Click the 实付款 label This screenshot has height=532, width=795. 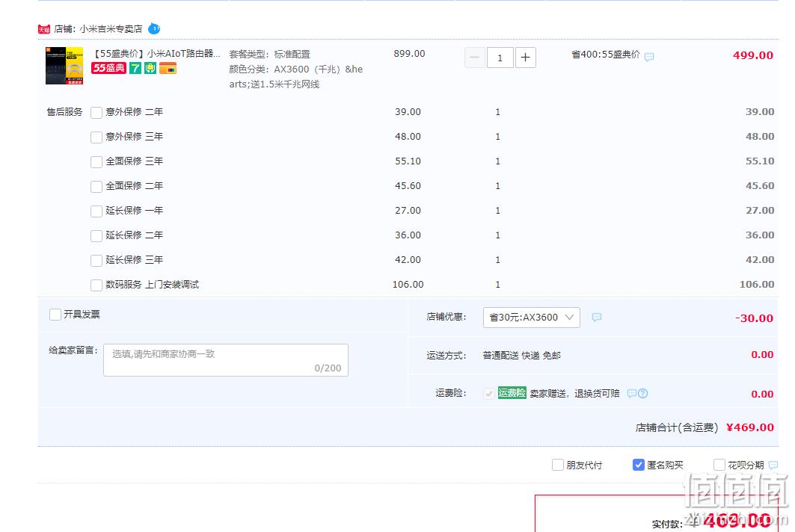point(667,524)
